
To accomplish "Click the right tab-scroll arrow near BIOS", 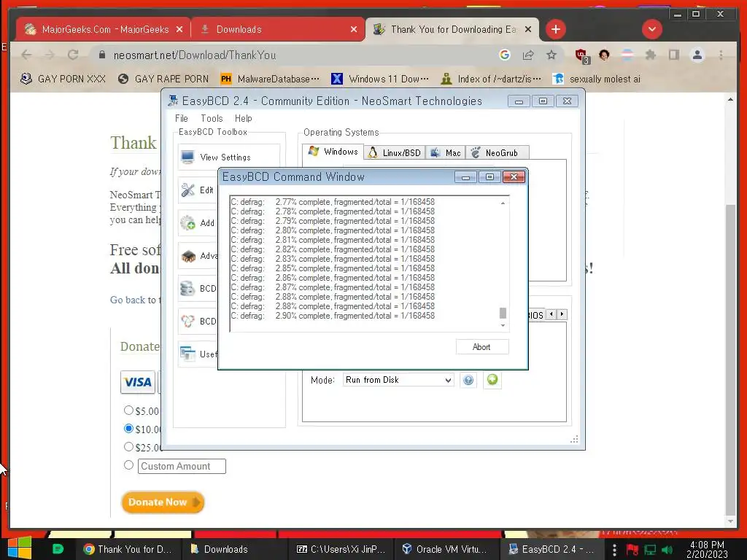I will click(562, 314).
